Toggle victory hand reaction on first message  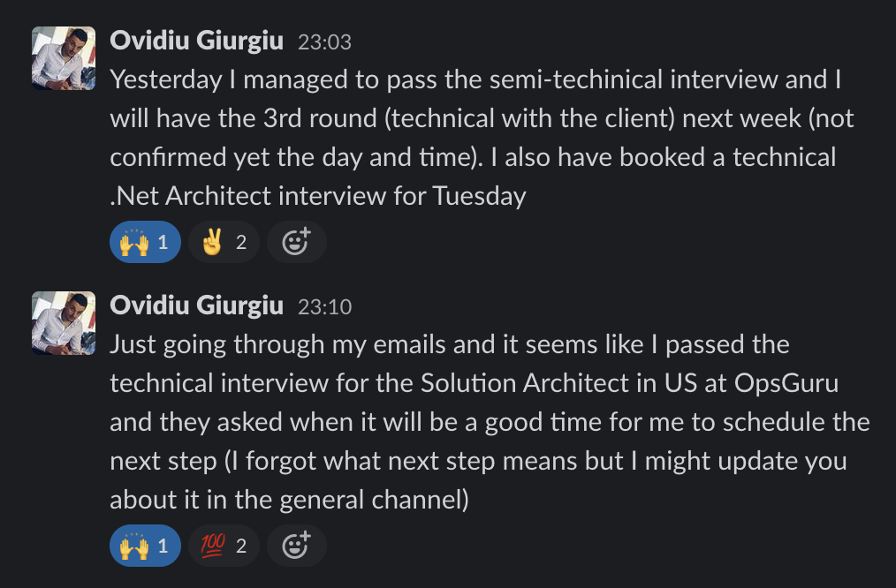tap(224, 242)
